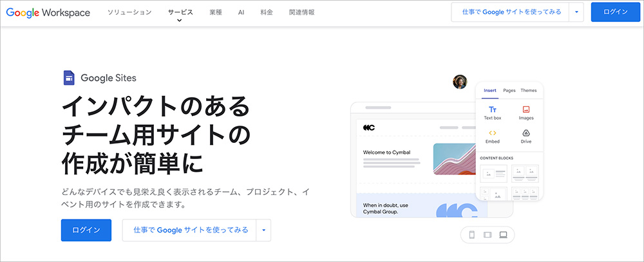
Task: Click the Welcome to Cymbal text
Action: [386, 153]
